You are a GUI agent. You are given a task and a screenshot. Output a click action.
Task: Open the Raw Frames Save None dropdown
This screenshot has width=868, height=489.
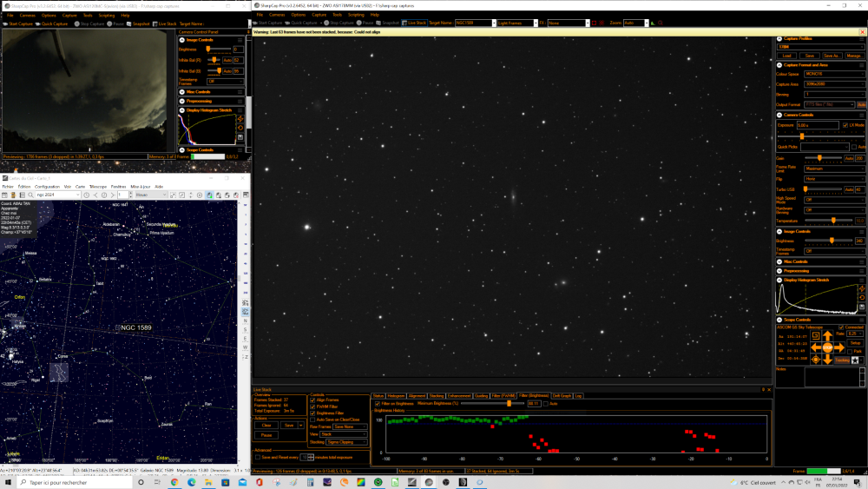(350, 427)
